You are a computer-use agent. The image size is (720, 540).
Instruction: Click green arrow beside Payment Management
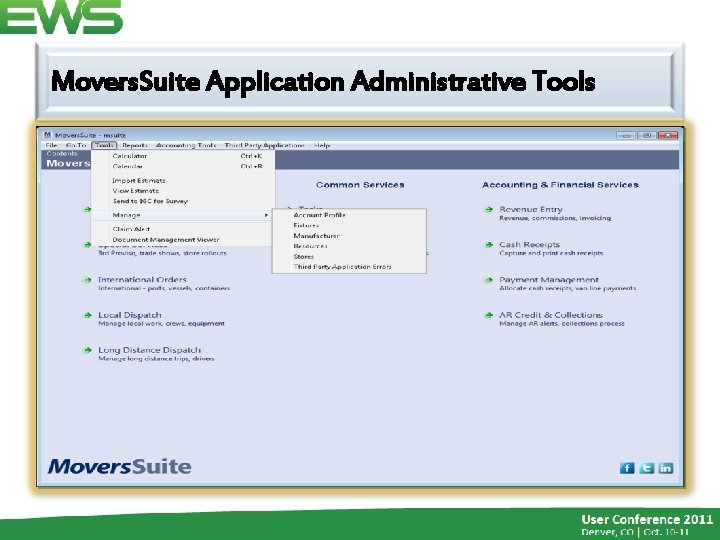pyautogui.click(x=489, y=280)
